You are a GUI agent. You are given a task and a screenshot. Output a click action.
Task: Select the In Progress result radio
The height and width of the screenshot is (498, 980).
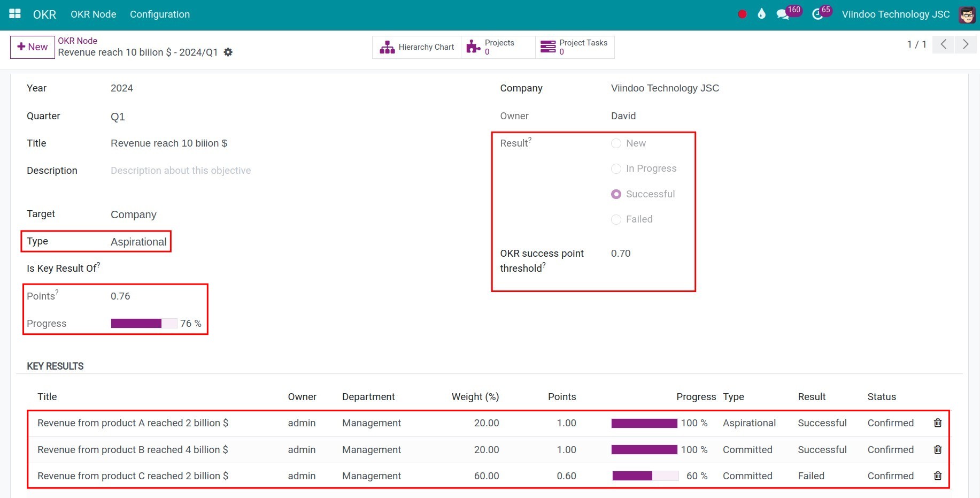(x=616, y=168)
